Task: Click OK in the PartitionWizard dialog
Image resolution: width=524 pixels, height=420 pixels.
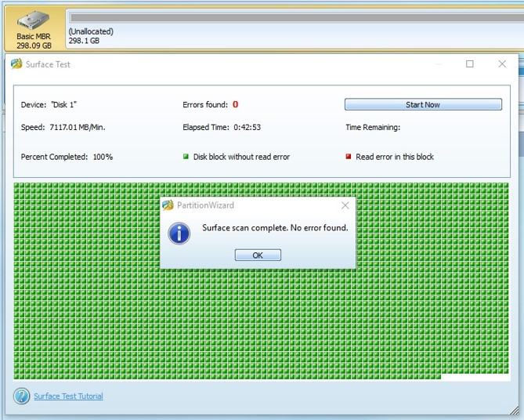Action: tap(258, 255)
